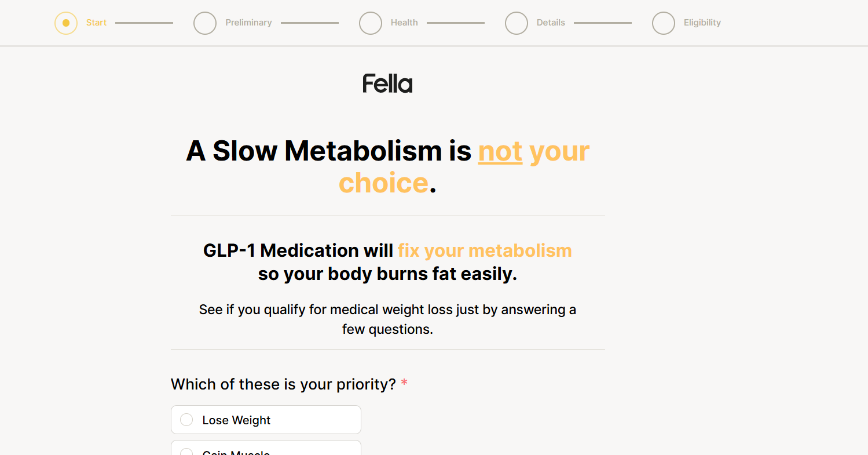868x455 pixels.
Task: Open the Health step label
Action: (x=404, y=23)
